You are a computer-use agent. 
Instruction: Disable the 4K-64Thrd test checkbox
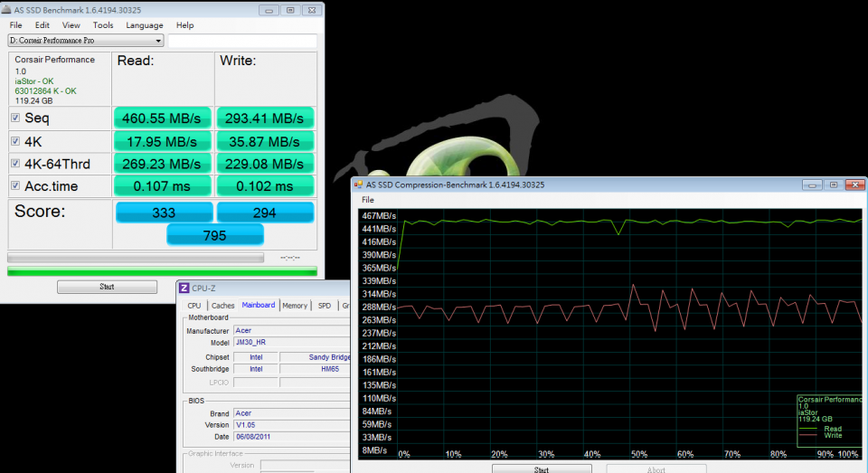[15, 164]
